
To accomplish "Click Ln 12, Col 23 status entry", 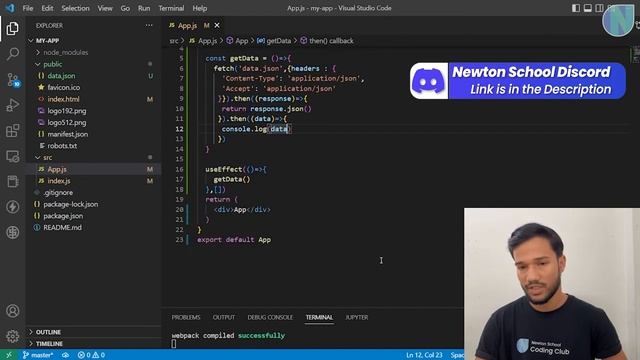I will [424, 355].
